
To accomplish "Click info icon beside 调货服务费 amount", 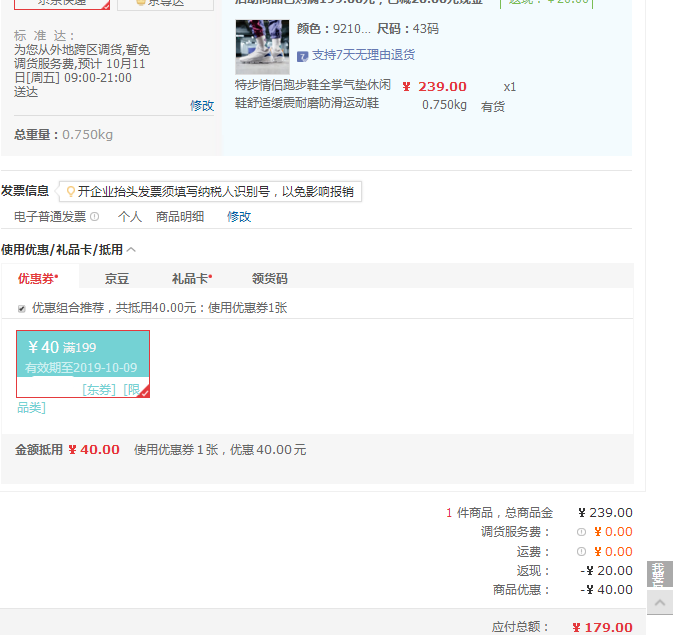I will pos(581,532).
